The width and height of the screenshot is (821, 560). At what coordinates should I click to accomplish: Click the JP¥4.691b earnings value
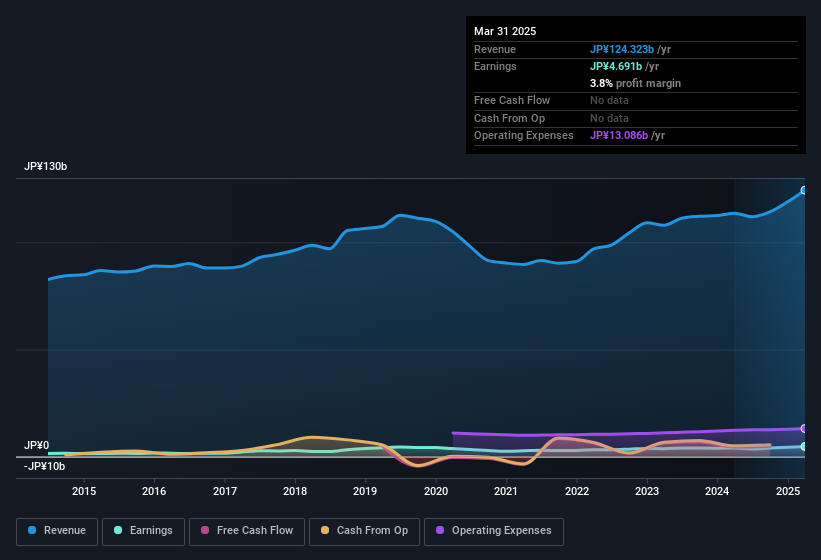tap(616, 66)
